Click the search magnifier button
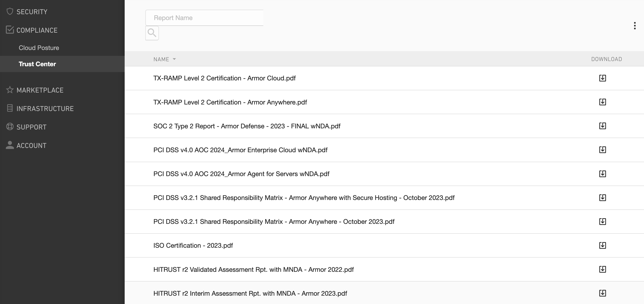Image resolution: width=644 pixels, height=304 pixels. coord(152,33)
